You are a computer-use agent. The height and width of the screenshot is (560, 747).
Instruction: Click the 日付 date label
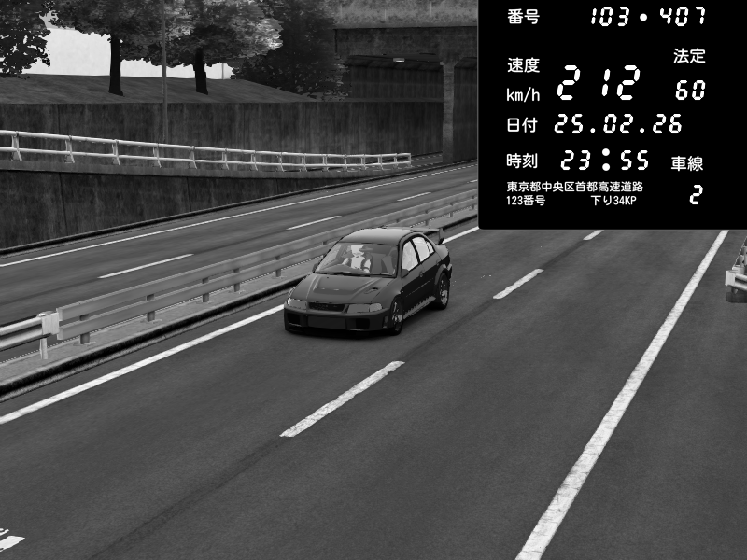tap(523, 124)
